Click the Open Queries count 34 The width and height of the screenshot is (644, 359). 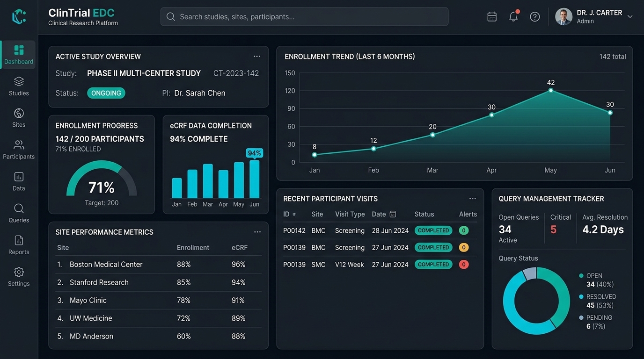click(505, 230)
